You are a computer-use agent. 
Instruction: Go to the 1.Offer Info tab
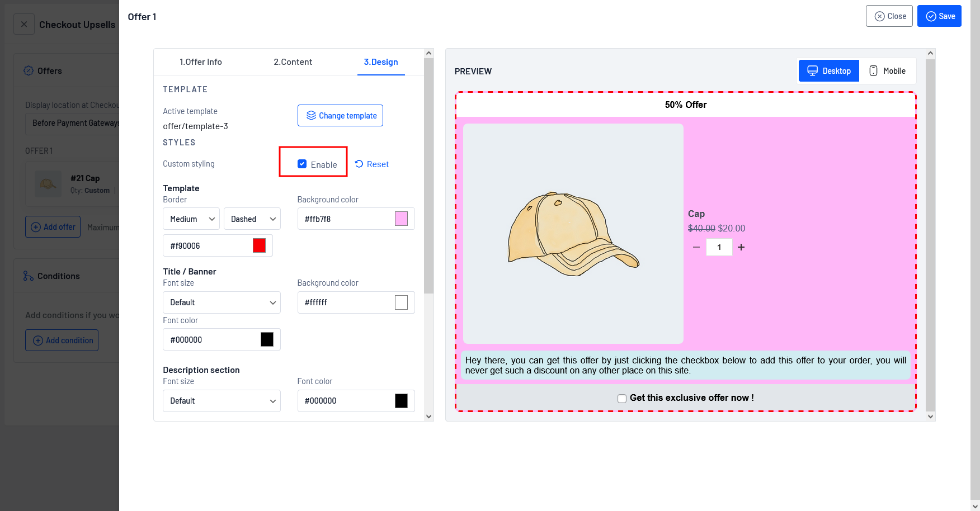[200, 62]
